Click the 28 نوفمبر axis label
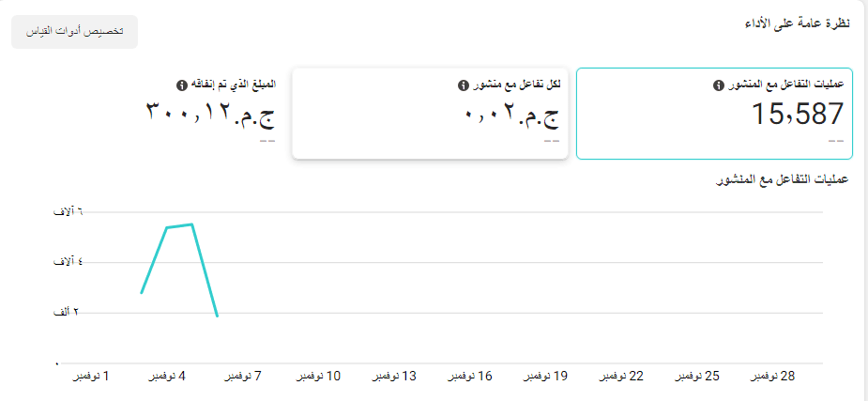Screen dimensions: 868x401 coord(773,377)
